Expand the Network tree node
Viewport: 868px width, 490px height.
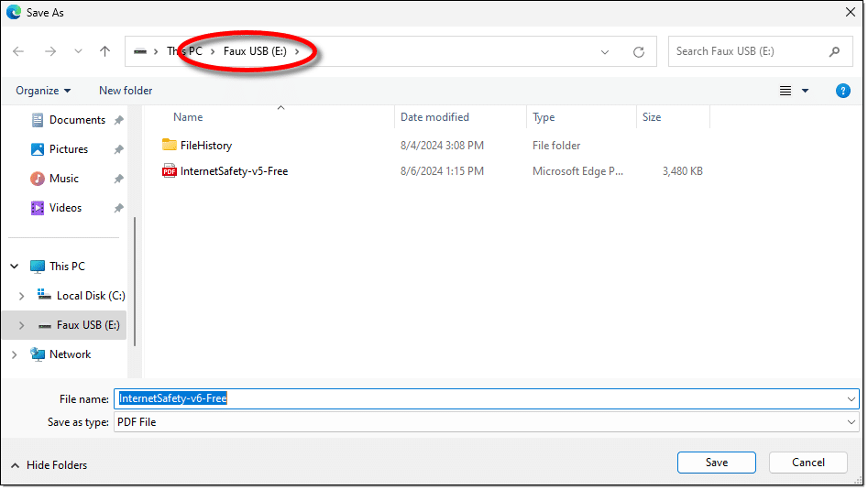(x=15, y=354)
